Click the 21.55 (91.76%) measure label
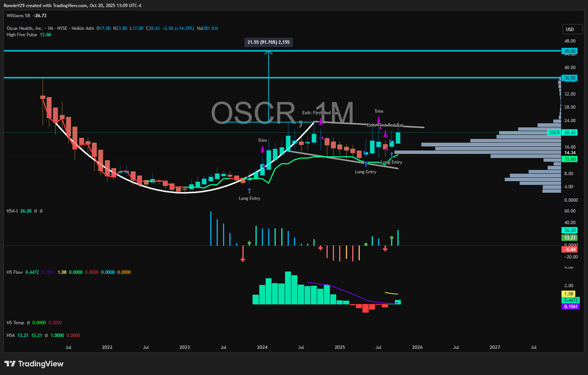The image size is (588, 375). pos(269,43)
